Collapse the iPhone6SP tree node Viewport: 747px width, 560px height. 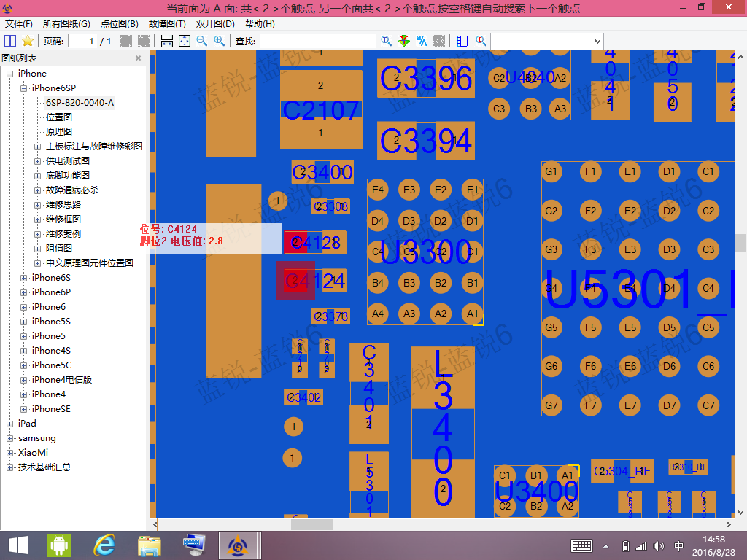(23, 88)
